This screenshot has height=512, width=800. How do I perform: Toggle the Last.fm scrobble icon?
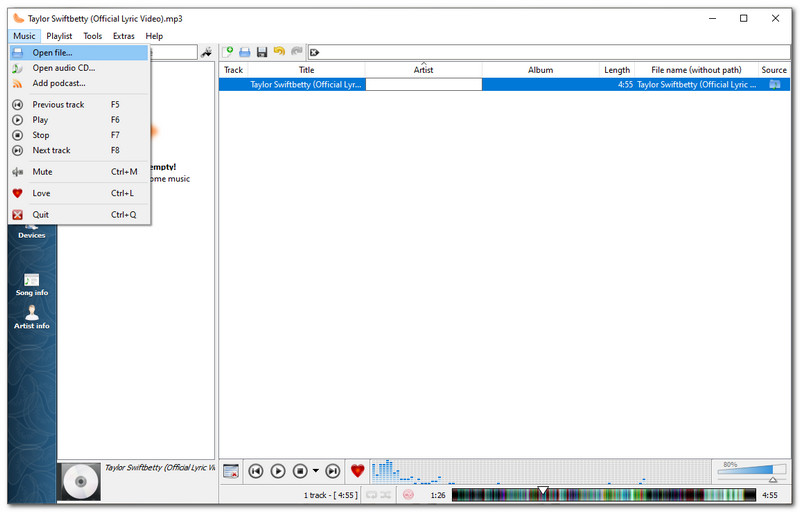pos(408,495)
